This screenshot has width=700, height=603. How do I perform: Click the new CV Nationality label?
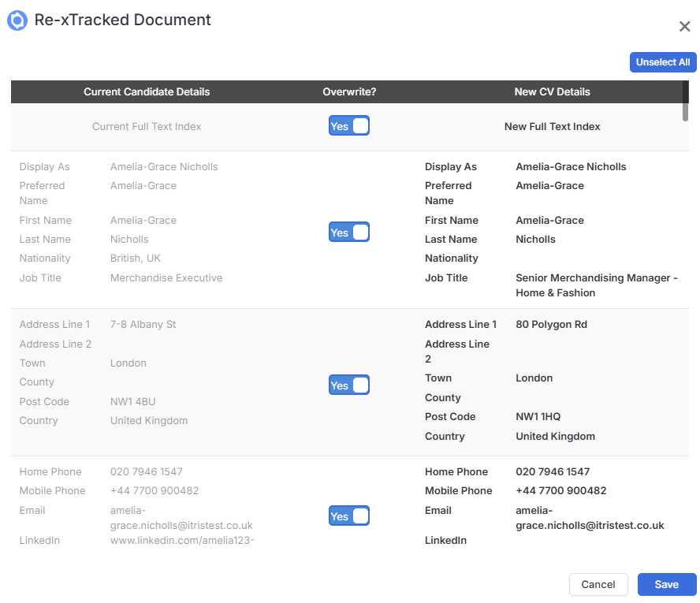coord(452,259)
